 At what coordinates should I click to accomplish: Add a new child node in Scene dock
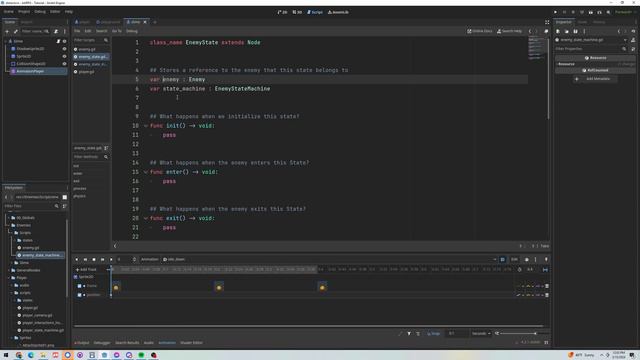[x=7, y=31]
